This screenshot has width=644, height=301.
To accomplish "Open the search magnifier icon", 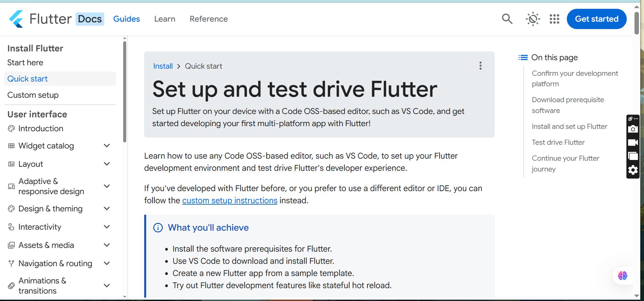I will pyautogui.click(x=507, y=19).
